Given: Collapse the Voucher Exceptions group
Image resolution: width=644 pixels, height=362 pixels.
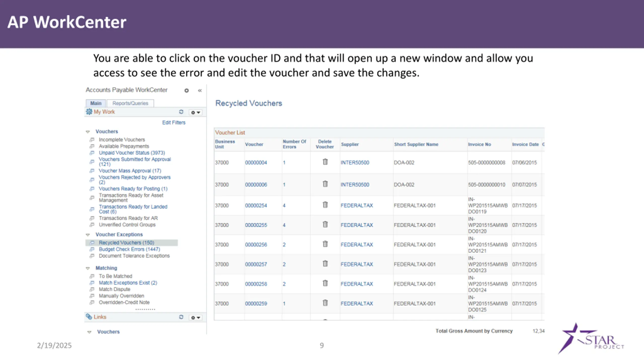Looking at the screenshot, I should coord(88,235).
